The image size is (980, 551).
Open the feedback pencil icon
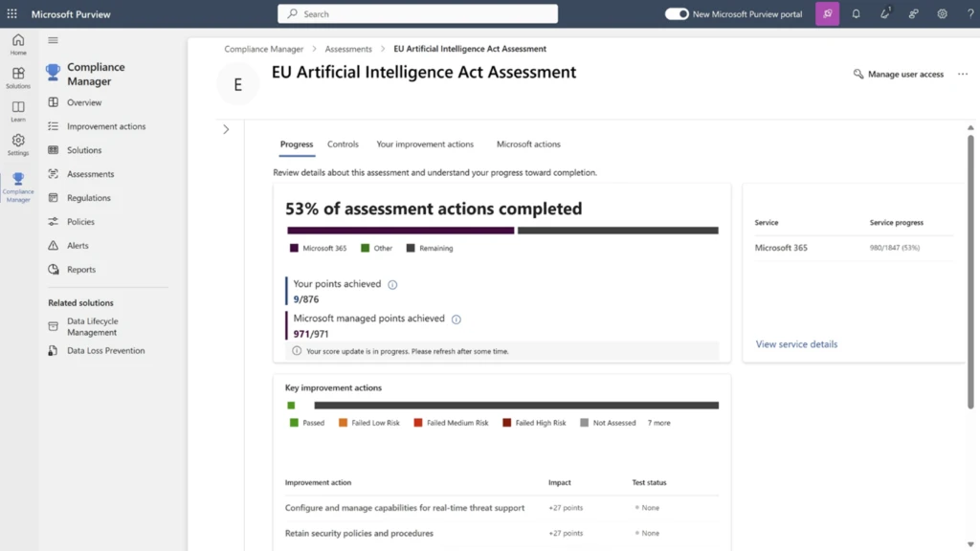tap(884, 13)
